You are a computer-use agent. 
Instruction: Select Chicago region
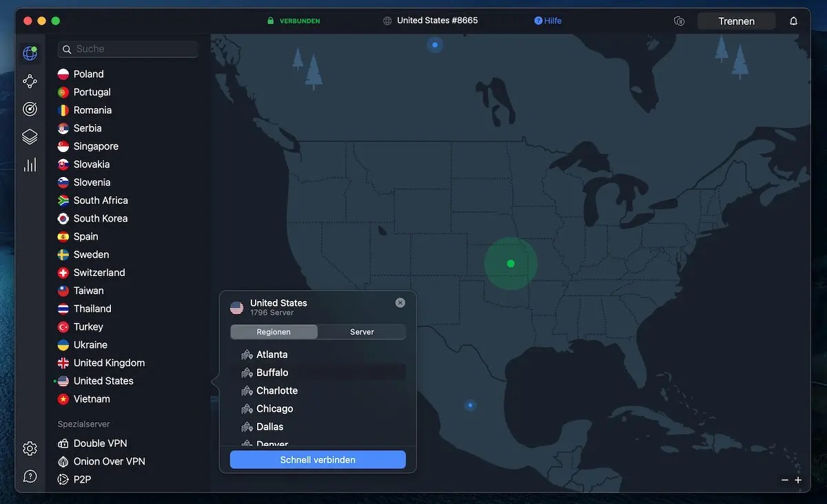318,408
